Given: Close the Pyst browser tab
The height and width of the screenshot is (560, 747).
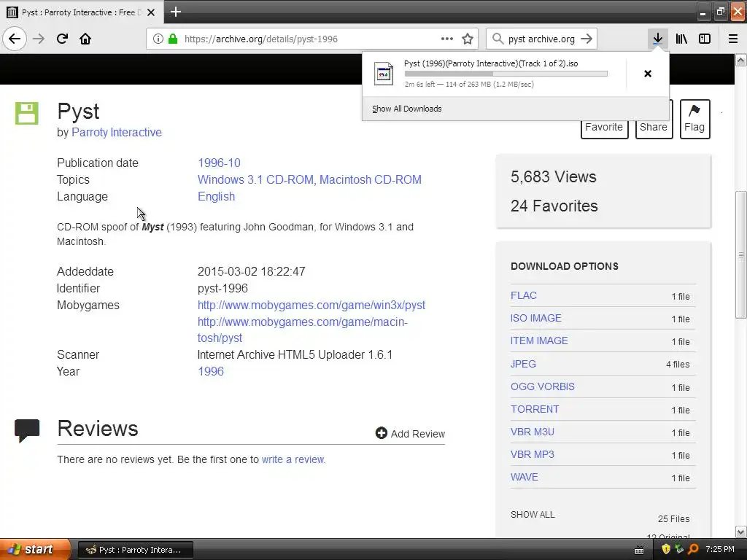Looking at the screenshot, I should (x=151, y=12).
